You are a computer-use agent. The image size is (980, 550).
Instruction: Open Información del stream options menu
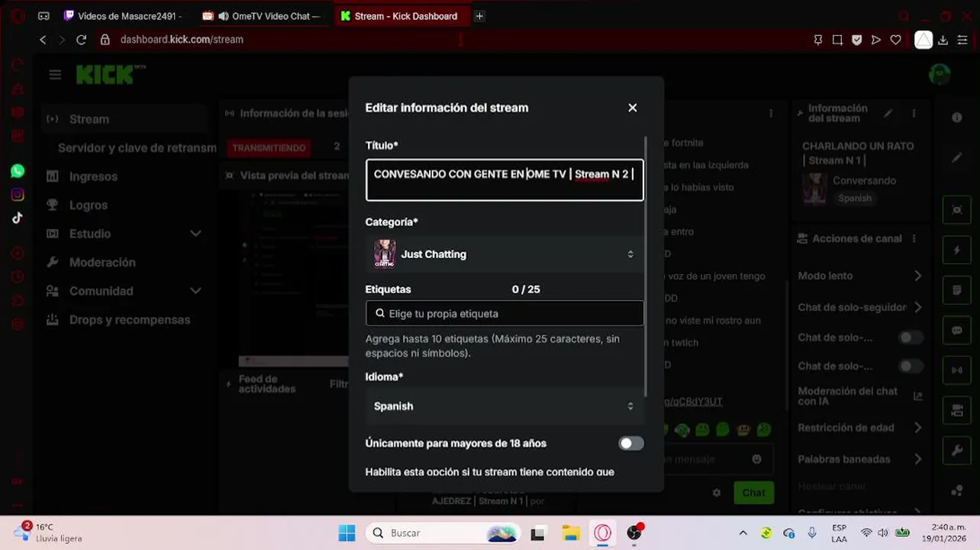pos(914,113)
